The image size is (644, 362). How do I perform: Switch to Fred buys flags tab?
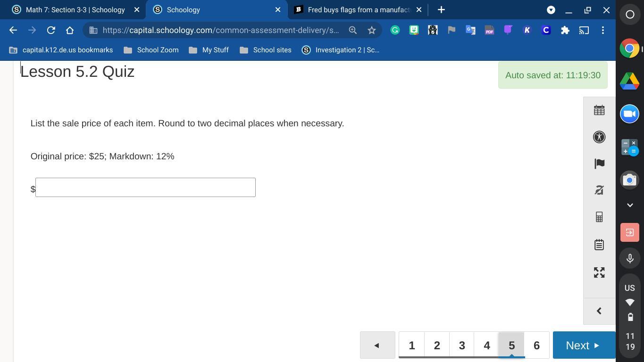coord(359,10)
